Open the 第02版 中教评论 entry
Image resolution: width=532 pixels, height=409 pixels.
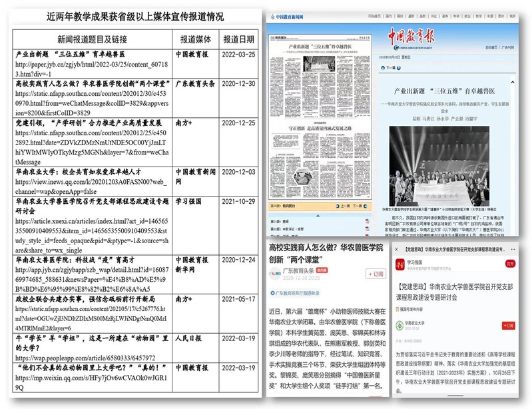coord(287,229)
